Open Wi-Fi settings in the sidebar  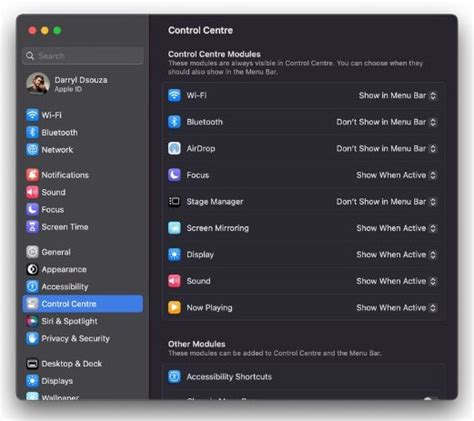click(83, 115)
